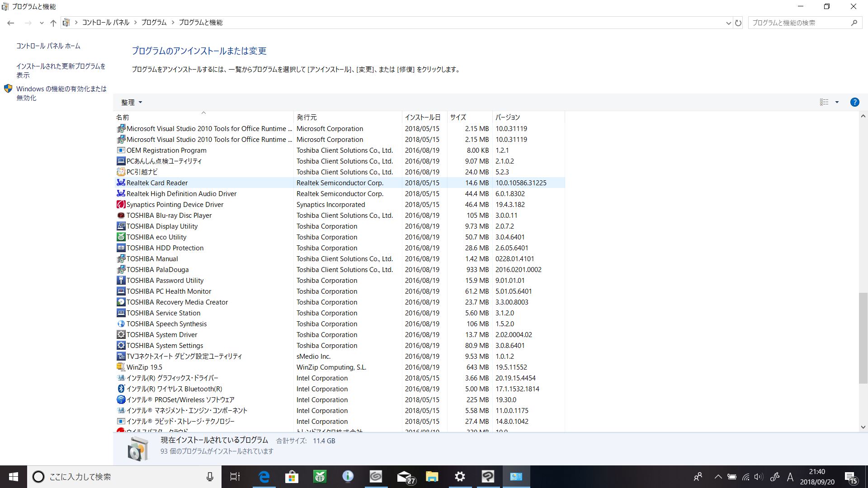
Task: Expand view options dropdown arrow
Action: pyautogui.click(x=837, y=102)
